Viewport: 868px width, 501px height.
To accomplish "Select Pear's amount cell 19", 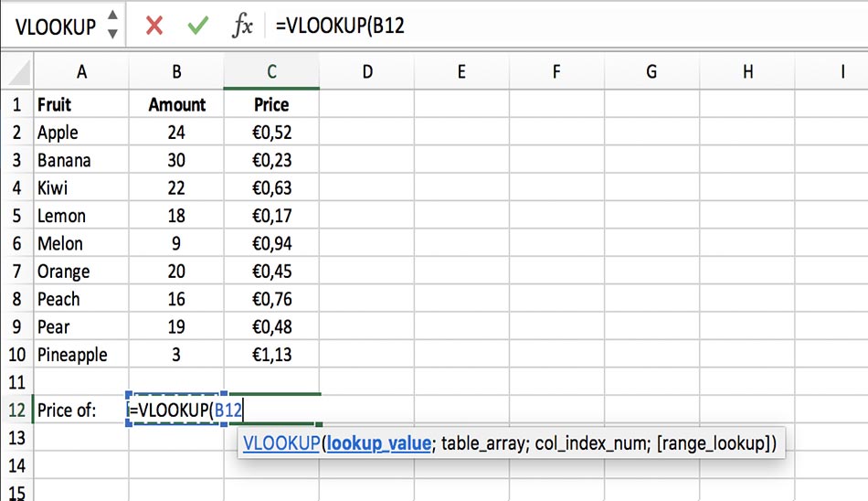I will coord(176,326).
